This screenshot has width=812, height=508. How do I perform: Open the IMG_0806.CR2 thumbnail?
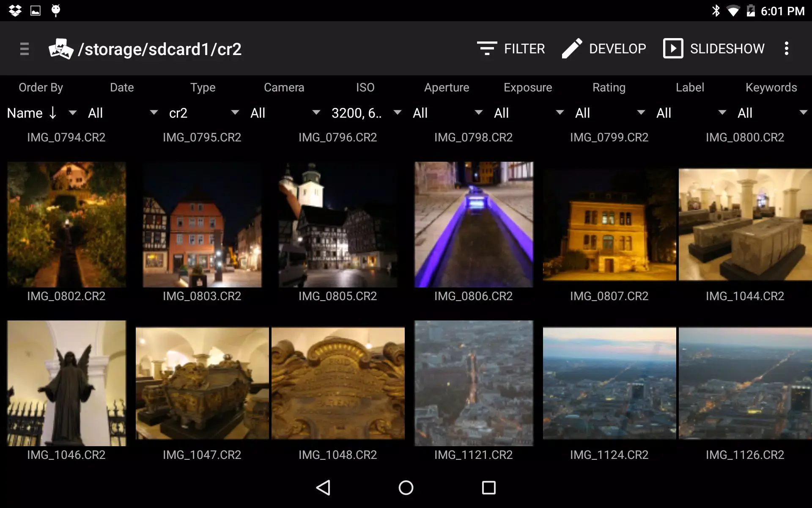474,224
